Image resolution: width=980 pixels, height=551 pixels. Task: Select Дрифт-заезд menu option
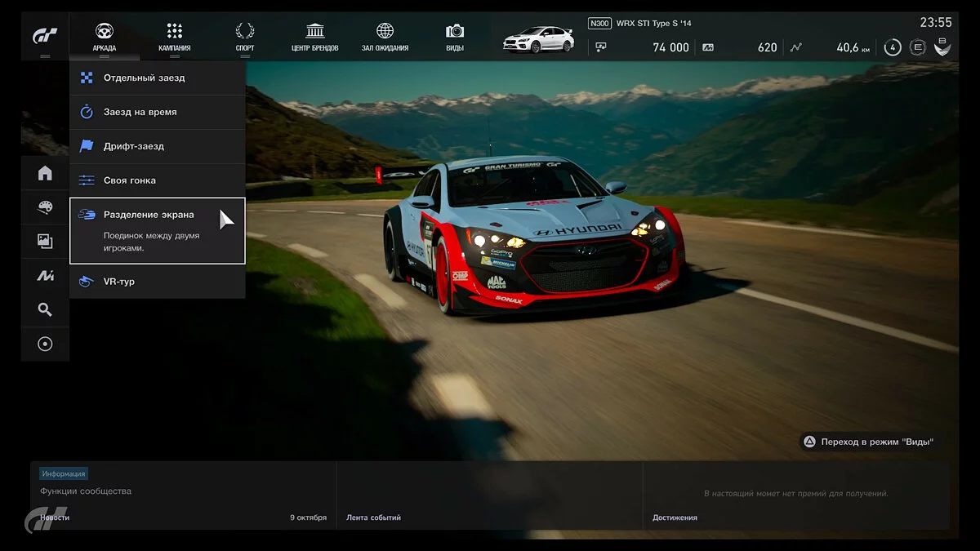click(x=158, y=147)
